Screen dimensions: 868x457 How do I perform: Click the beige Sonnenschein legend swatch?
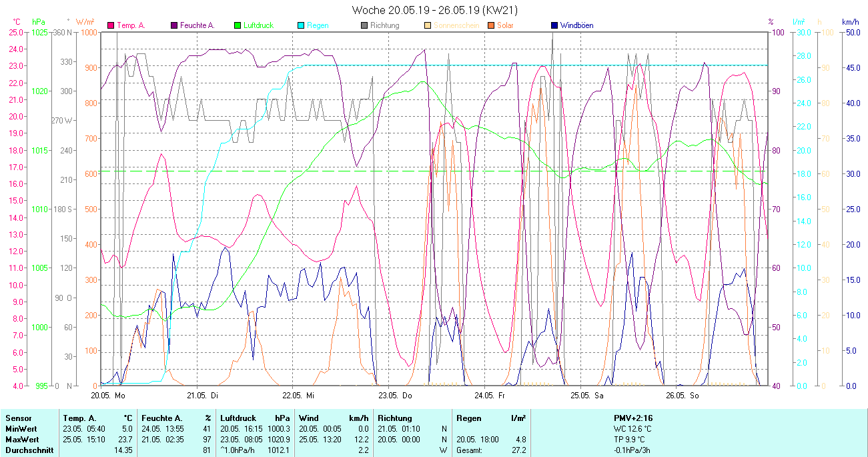click(428, 25)
